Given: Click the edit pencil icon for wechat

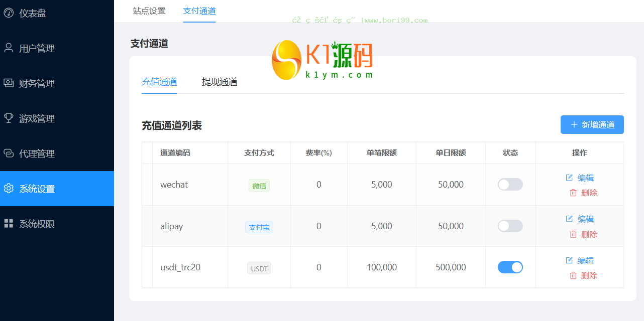Looking at the screenshot, I should (569, 178).
